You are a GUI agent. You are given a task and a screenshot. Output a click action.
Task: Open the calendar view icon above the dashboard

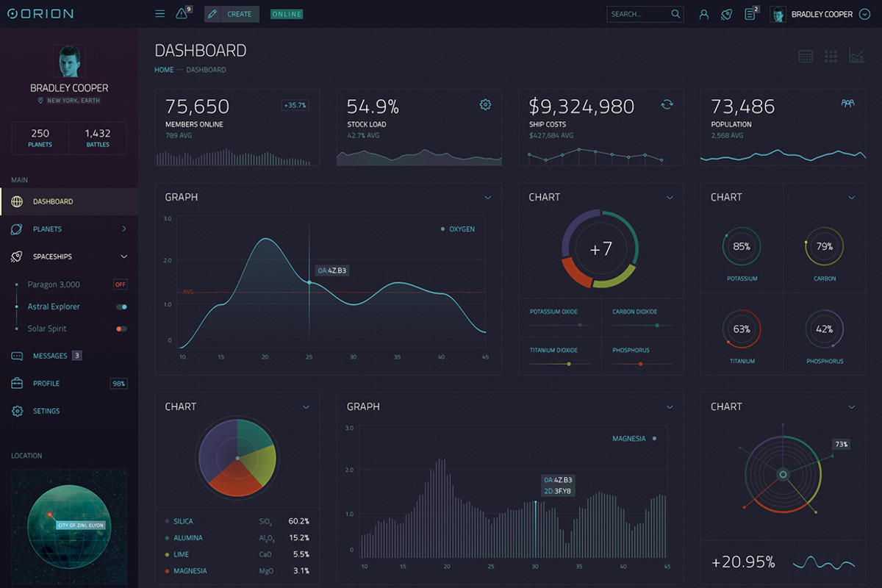coord(805,56)
